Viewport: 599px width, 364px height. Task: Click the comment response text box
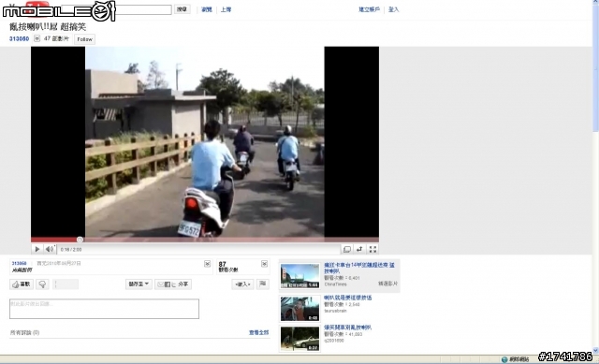point(104,309)
